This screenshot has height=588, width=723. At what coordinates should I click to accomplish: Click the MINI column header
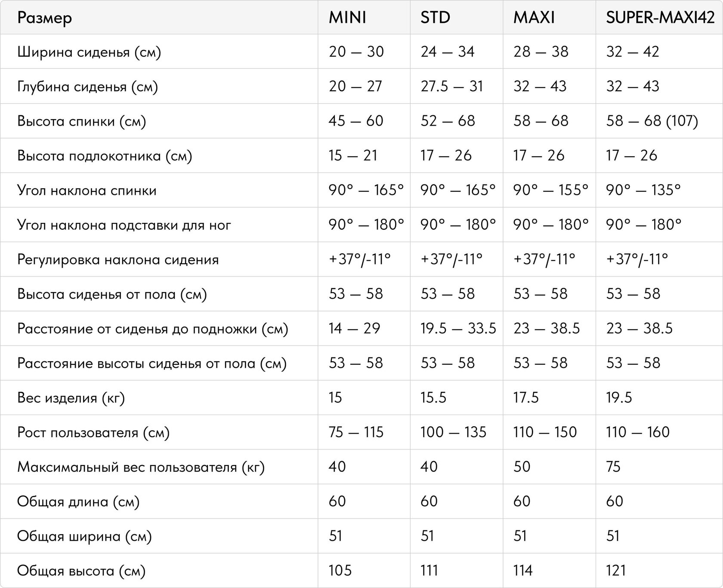click(x=347, y=18)
